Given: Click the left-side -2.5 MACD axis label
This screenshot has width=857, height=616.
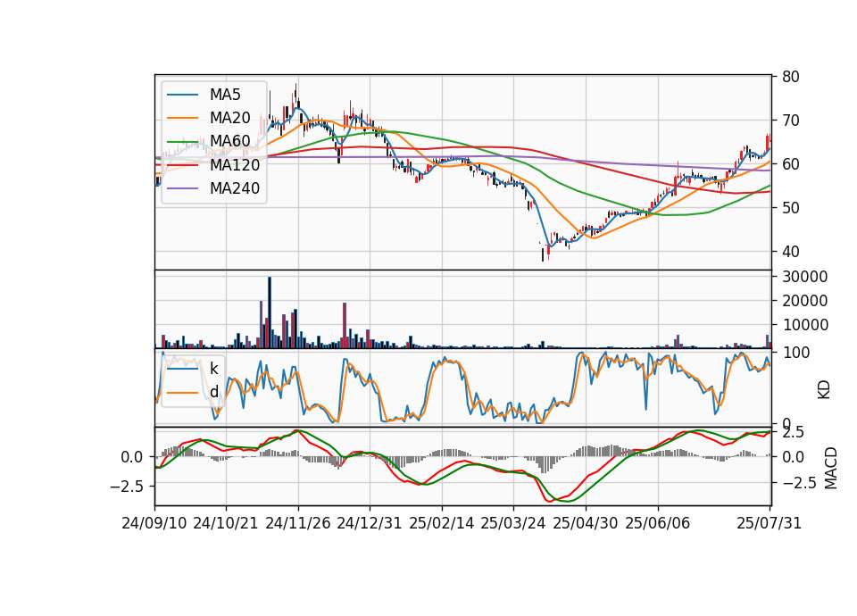Looking at the screenshot, I should click(x=126, y=486).
